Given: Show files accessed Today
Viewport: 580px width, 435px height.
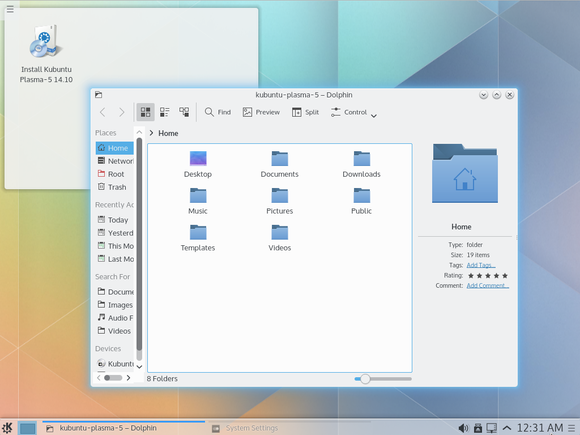Looking at the screenshot, I should pos(115,220).
